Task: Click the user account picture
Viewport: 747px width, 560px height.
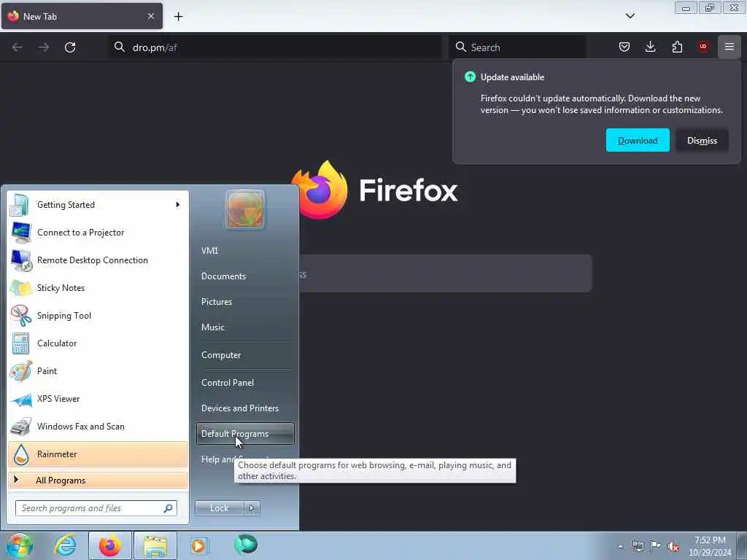Action: pos(245,209)
